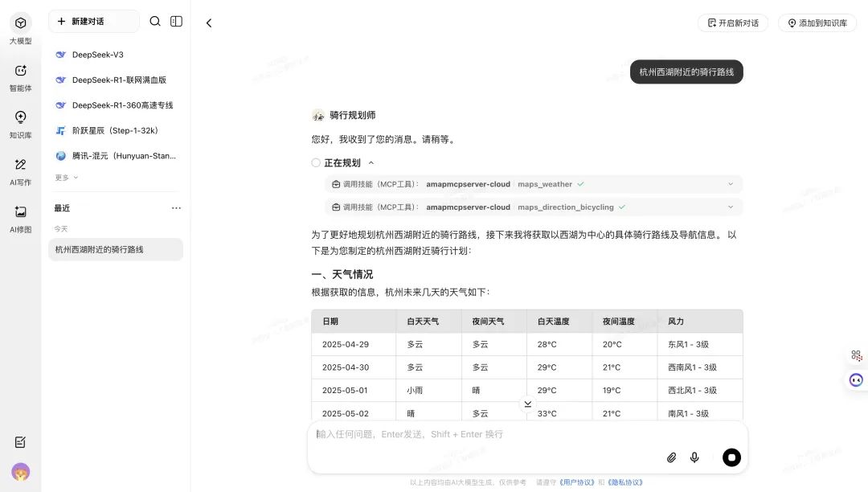The width and height of the screenshot is (868, 492).
Task: Click the attach file paperclip icon
Action: pyautogui.click(x=671, y=457)
